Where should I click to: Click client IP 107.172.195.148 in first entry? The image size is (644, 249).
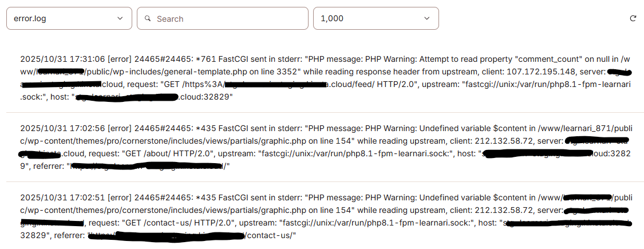pos(539,72)
